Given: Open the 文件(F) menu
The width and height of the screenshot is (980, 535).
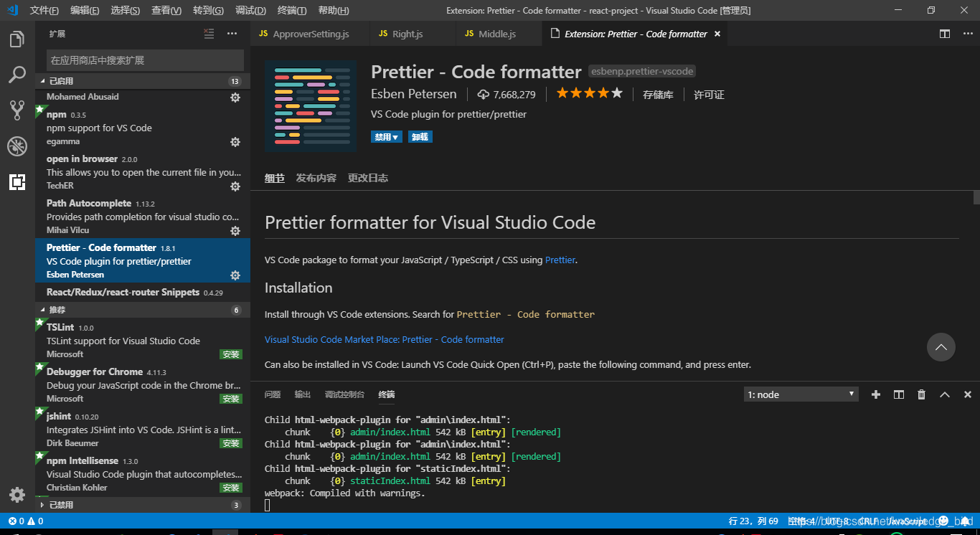Looking at the screenshot, I should (x=44, y=10).
